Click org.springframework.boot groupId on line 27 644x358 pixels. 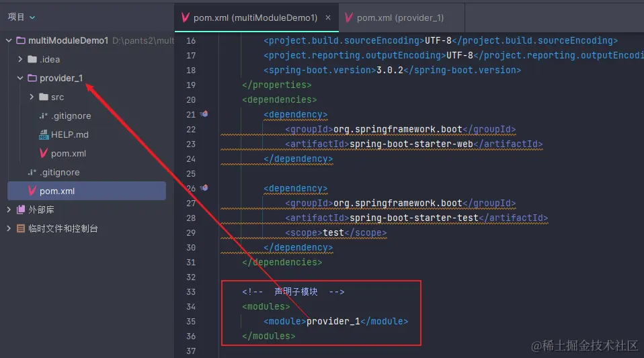coord(397,204)
